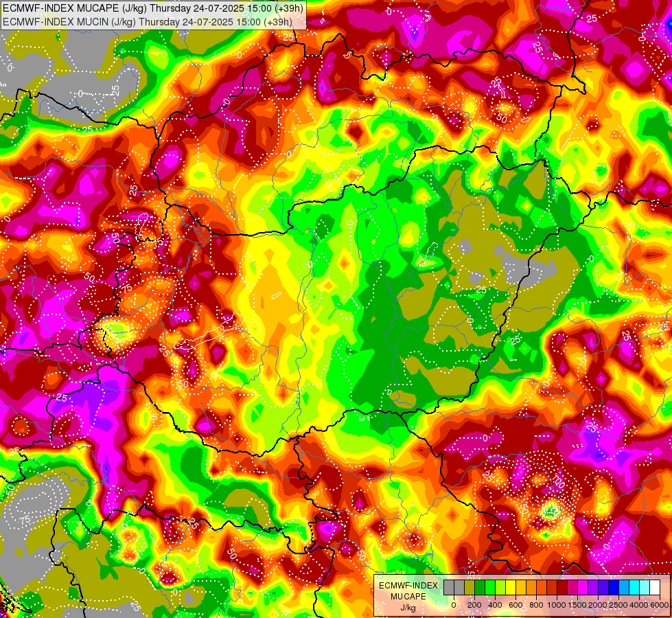672x618 pixels.
Task: Pick the pure yellow legend swatch
Action: pos(511,587)
